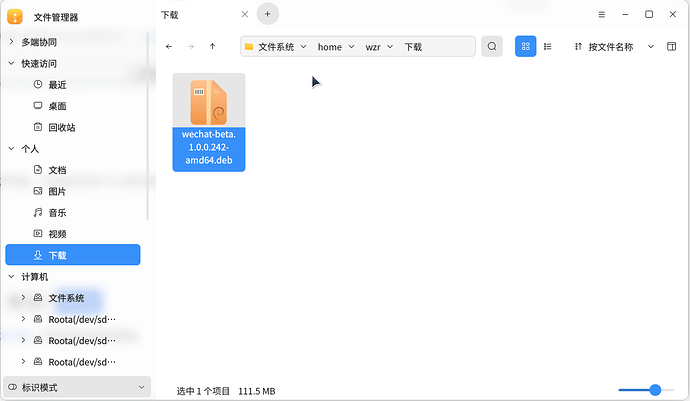Open the search button
The width and height of the screenshot is (690, 401).
tap(492, 46)
